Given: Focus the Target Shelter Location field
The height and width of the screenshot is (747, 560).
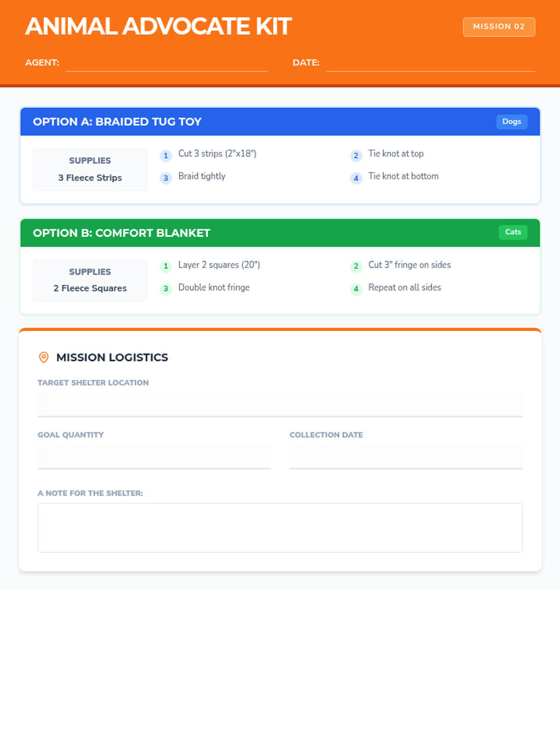Looking at the screenshot, I should [x=280, y=403].
